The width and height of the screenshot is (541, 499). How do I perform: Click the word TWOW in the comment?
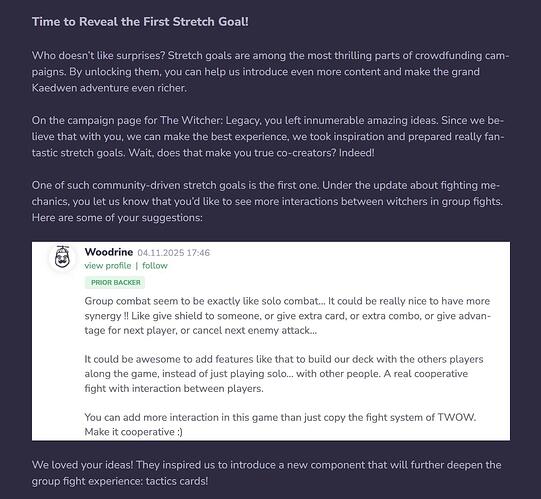point(456,417)
